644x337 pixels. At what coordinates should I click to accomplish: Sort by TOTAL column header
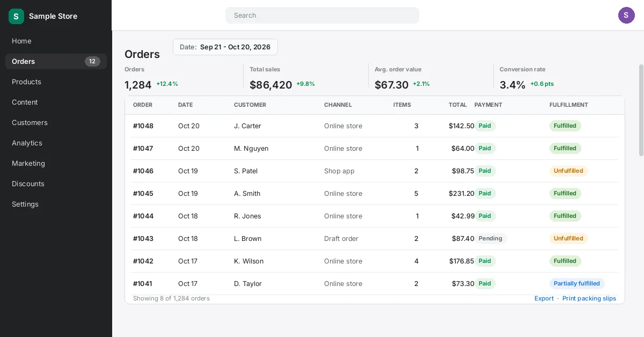tap(458, 105)
